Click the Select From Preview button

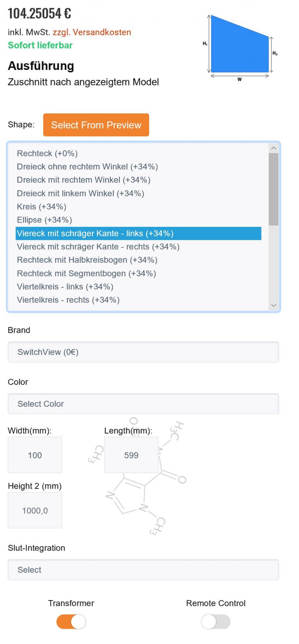(96, 125)
